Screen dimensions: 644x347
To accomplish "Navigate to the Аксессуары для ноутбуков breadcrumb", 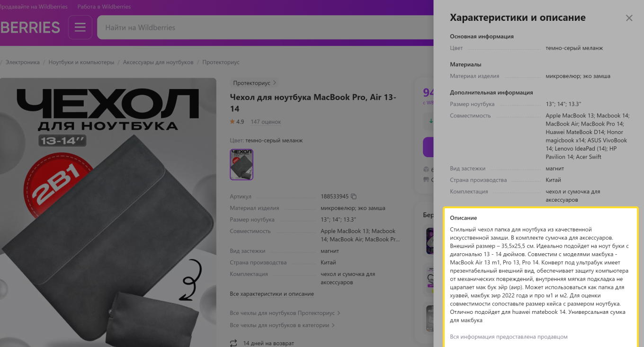I will tap(158, 62).
